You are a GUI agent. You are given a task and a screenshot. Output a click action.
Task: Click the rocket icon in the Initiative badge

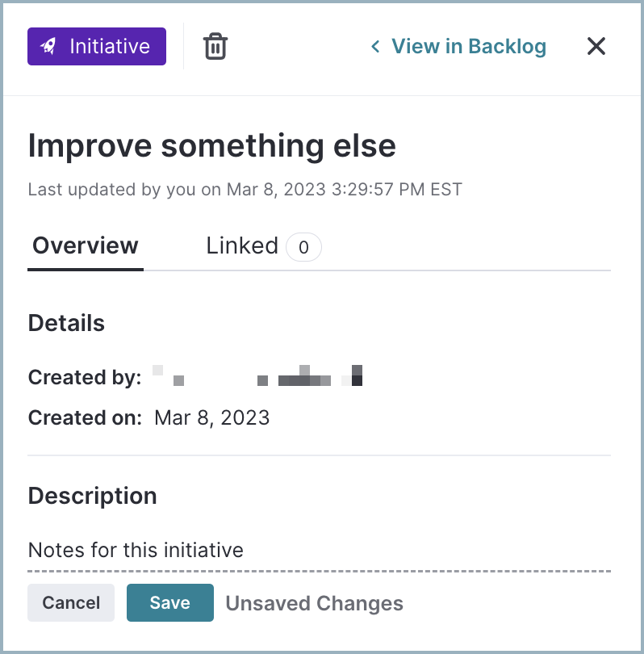point(48,46)
